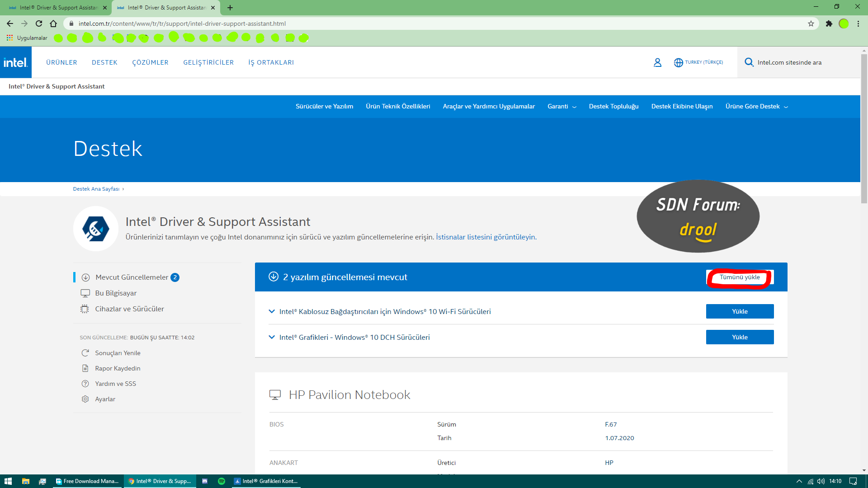868x488 pixels.
Task: Expand the Wi-Fi Sürücüleri update details
Action: [x=272, y=311]
